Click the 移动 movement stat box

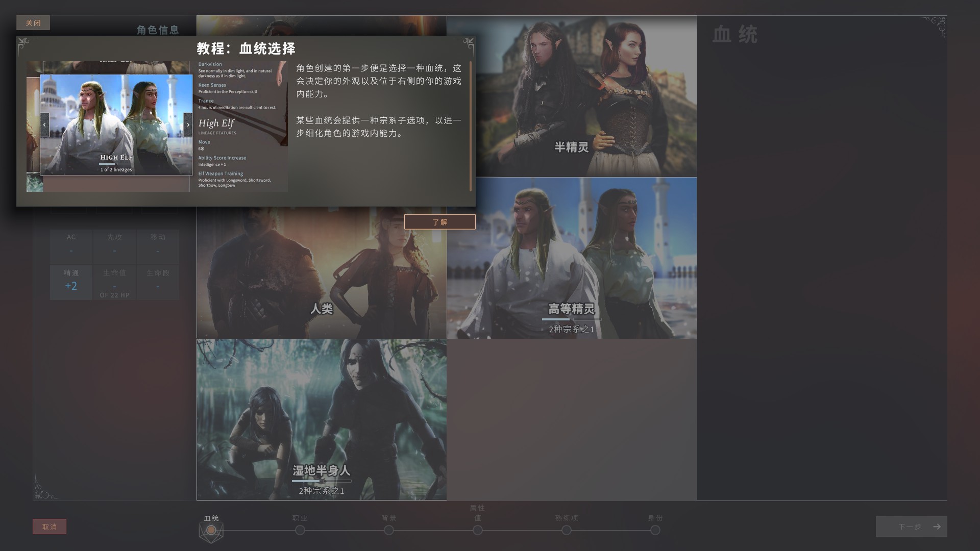tap(158, 246)
